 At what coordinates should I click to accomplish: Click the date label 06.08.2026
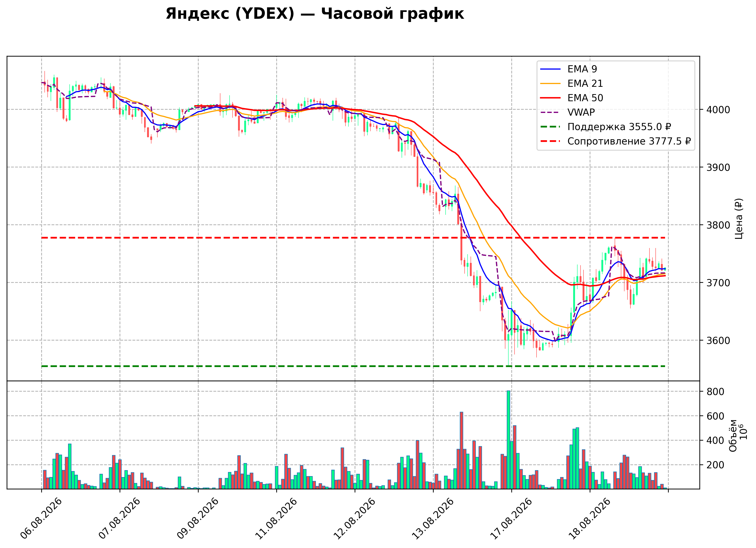coord(41,518)
